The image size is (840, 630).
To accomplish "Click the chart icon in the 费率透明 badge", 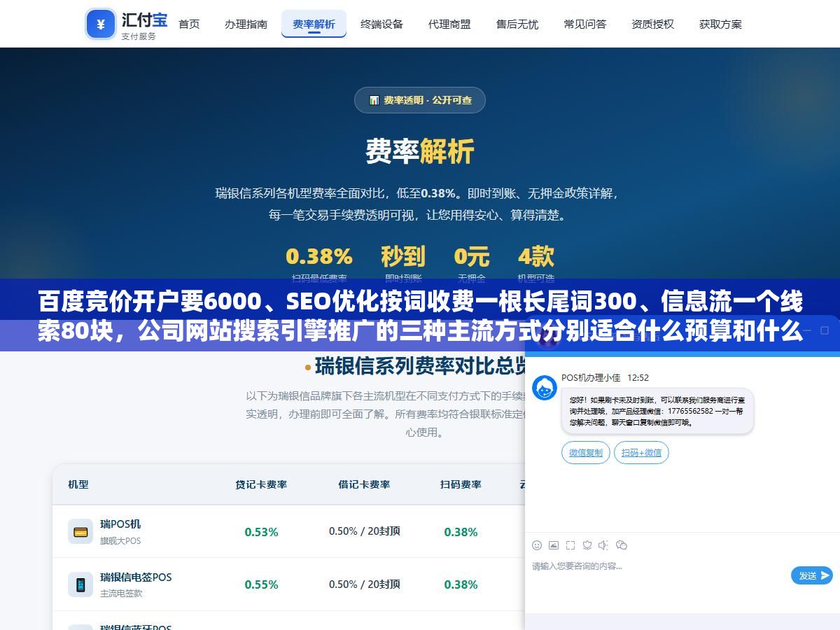I will [374, 100].
